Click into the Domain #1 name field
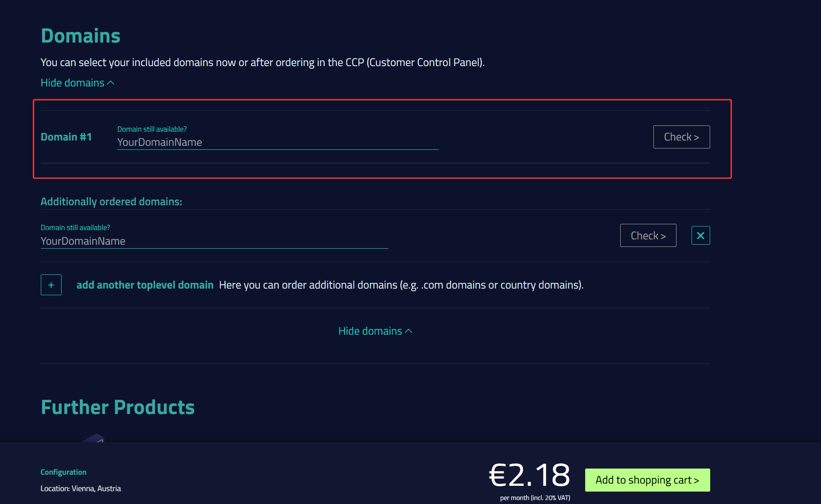 [278, 142]
